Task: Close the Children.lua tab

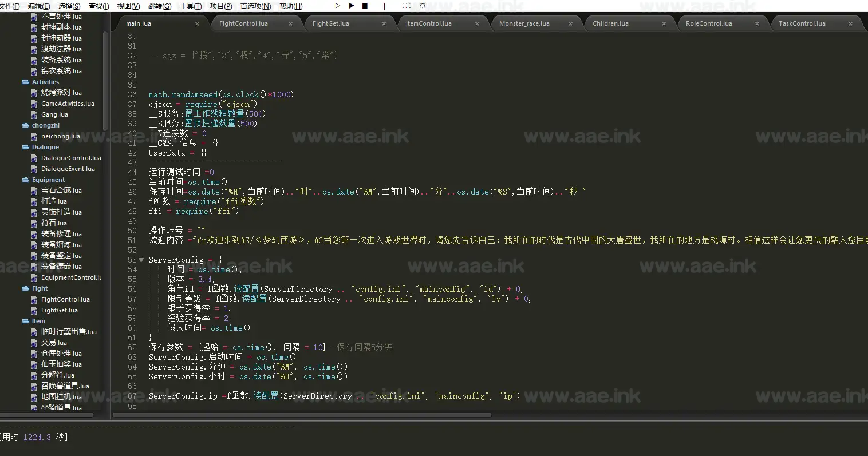Action: (x=664, y=23)
